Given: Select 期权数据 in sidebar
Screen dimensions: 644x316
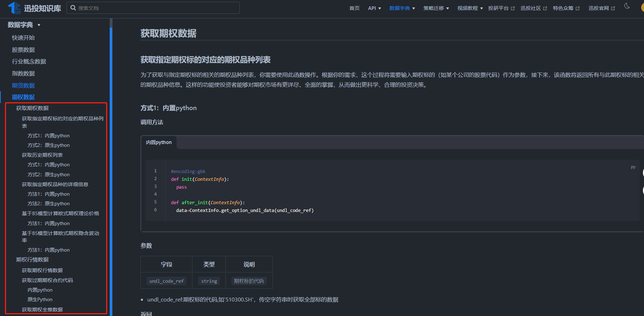Looking at the screenshot, I should [23, 97].
